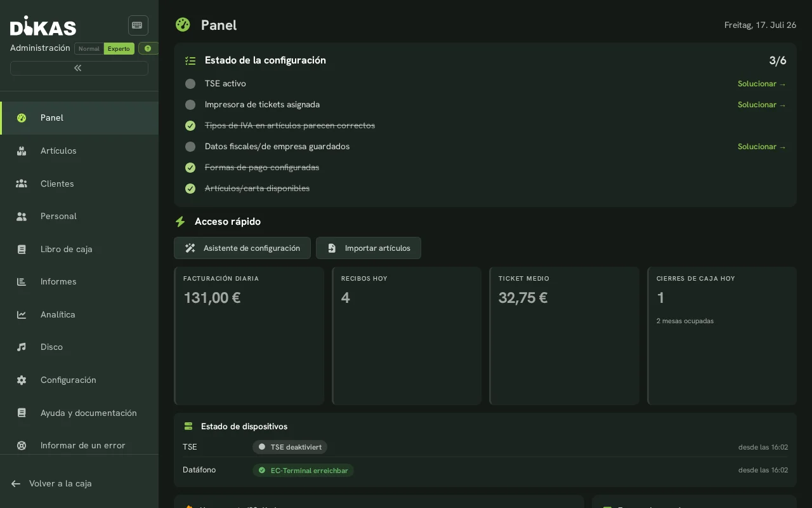This screenshot has width=812, height=508.
Task: Open the on-screen keyboard button
Action: click(x=138, y=25)
